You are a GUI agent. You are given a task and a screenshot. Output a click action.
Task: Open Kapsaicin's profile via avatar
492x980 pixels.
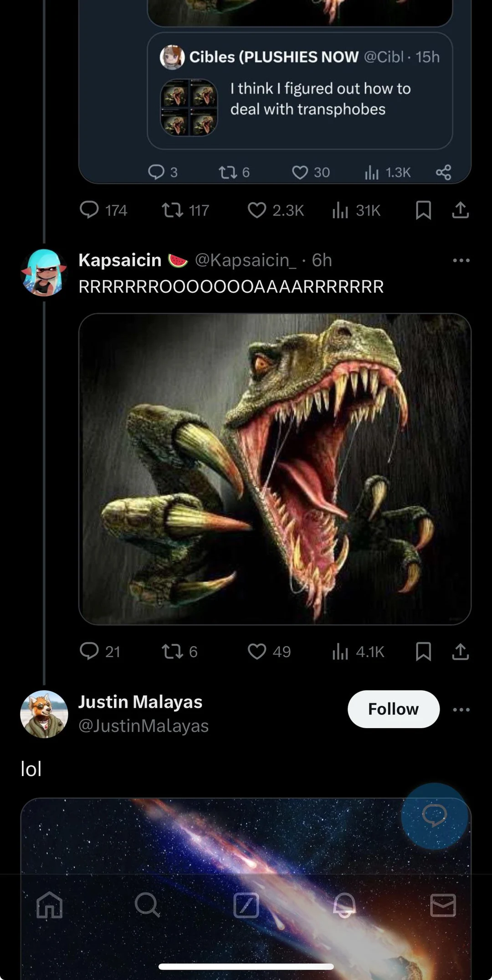[44, 273]
